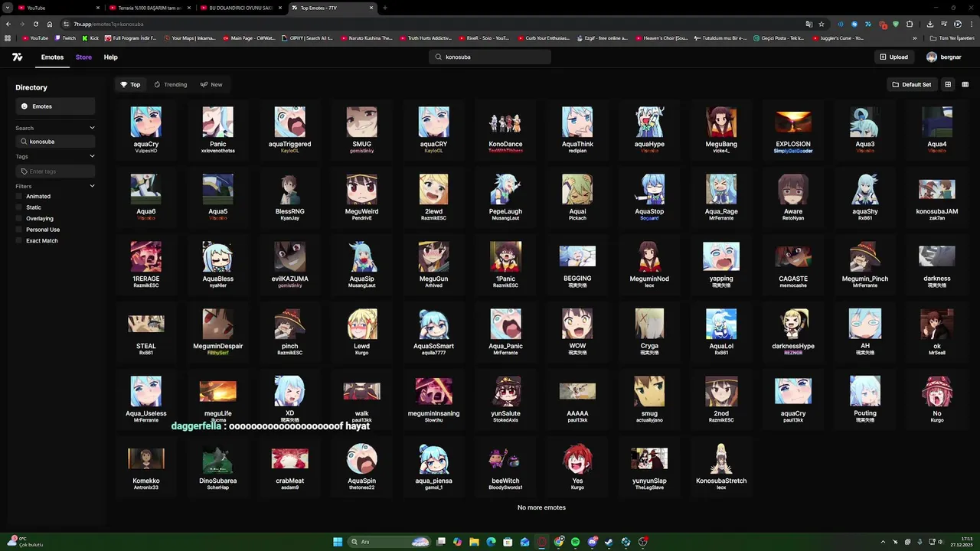Click the taskbar search box Ara
This screenshot has height=551, width=980.
(x=389, y=542)
